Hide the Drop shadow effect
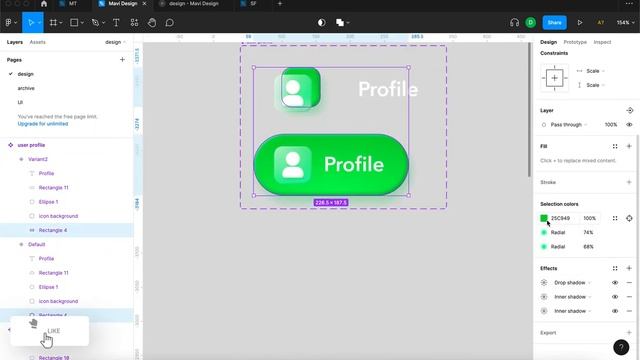The width and height of the screenshot is (640, 360). (615, 282)
